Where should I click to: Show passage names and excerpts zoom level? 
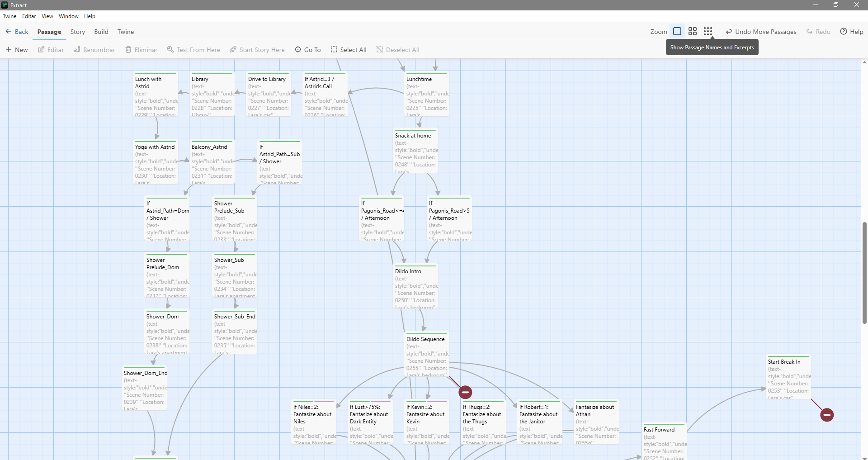click(x=677, y=31)
